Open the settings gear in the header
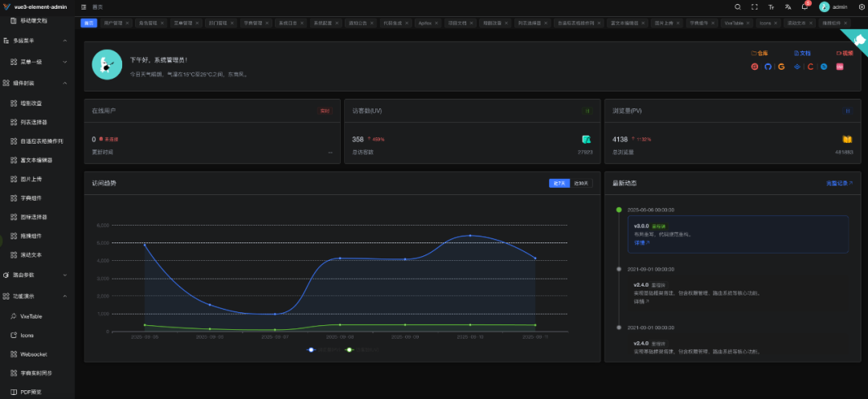 (862, 7)
